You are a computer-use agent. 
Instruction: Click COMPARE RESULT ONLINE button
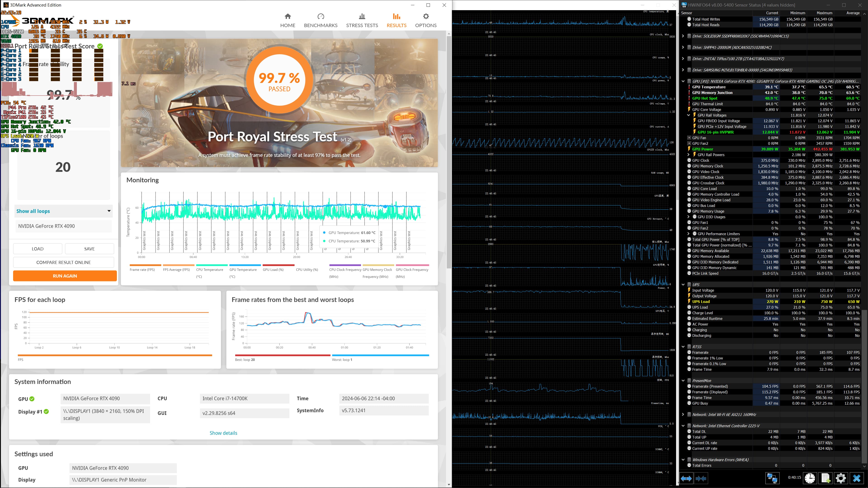coord(63,262)
